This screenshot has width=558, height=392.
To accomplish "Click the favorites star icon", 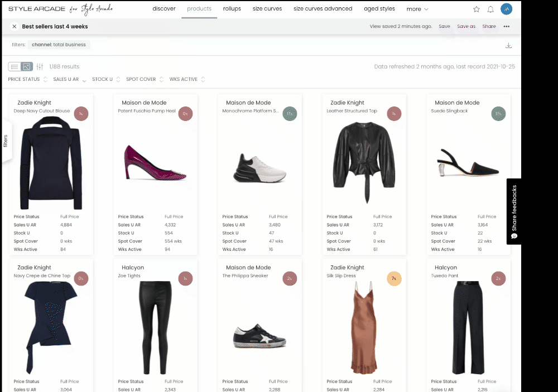I will (476, 9).
